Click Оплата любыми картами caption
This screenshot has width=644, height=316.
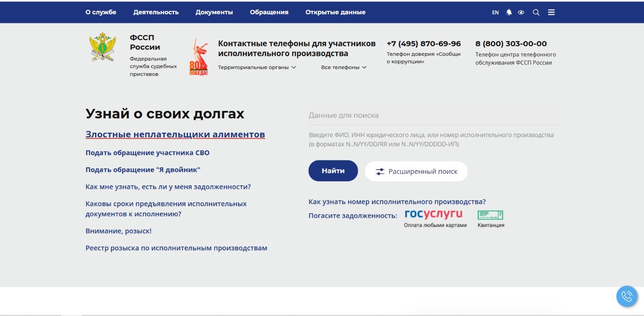pyautogui.click(x=436, y=225)
